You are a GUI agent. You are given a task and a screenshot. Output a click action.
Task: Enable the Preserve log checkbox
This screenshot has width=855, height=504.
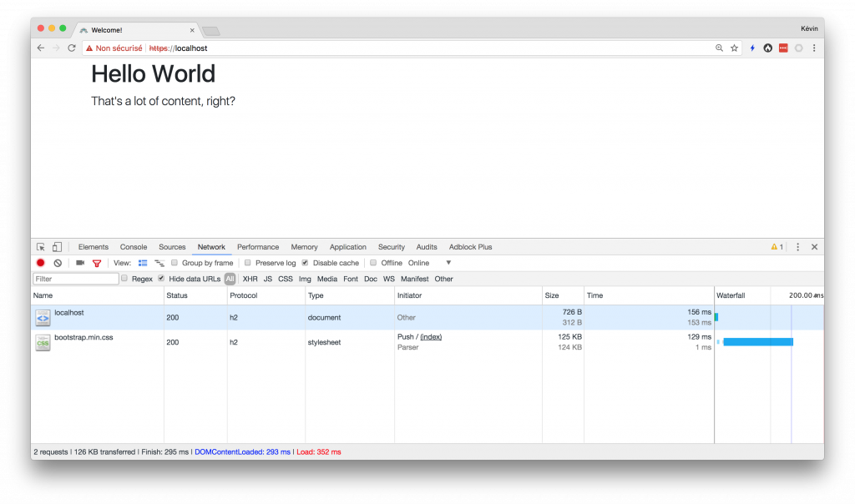click(248, 263)
